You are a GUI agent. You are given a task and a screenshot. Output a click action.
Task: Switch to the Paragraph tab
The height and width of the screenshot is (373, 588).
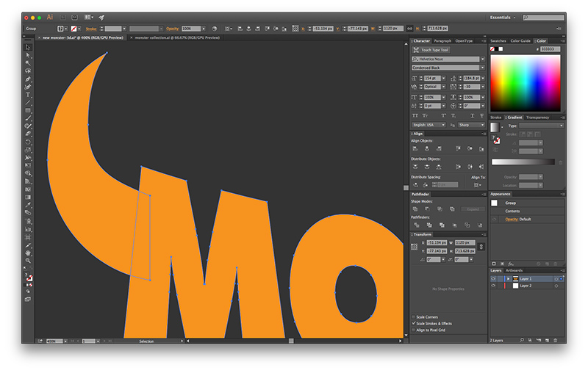pos(442,41)
